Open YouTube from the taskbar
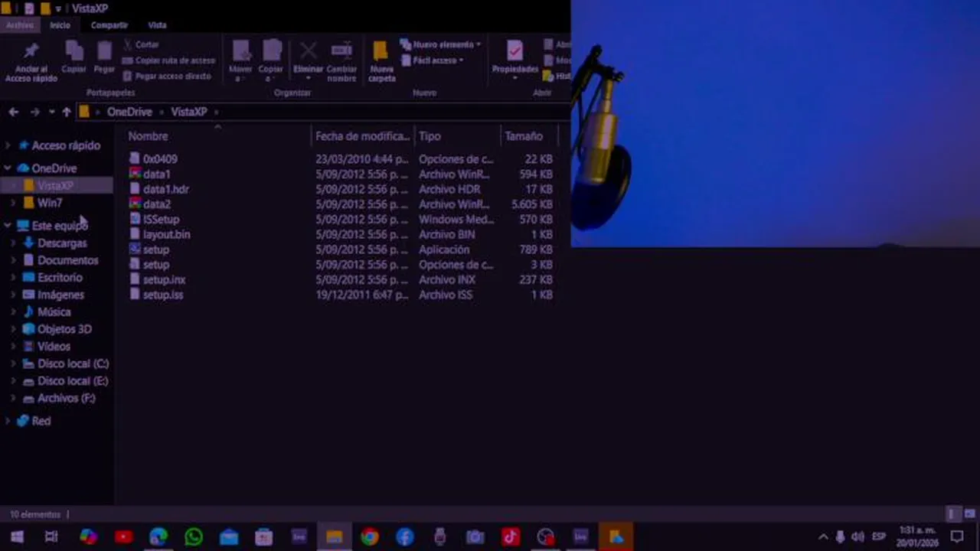The height and width of the screenshot is (551, 980). (x=123, y=537)
